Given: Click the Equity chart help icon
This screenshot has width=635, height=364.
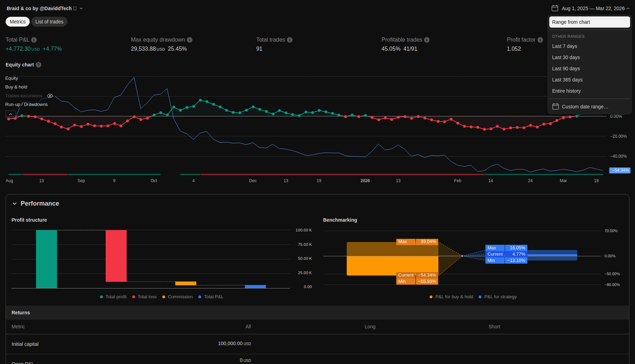Looking at the screenshot, I should pyautogui.click(x=38, y=65).
